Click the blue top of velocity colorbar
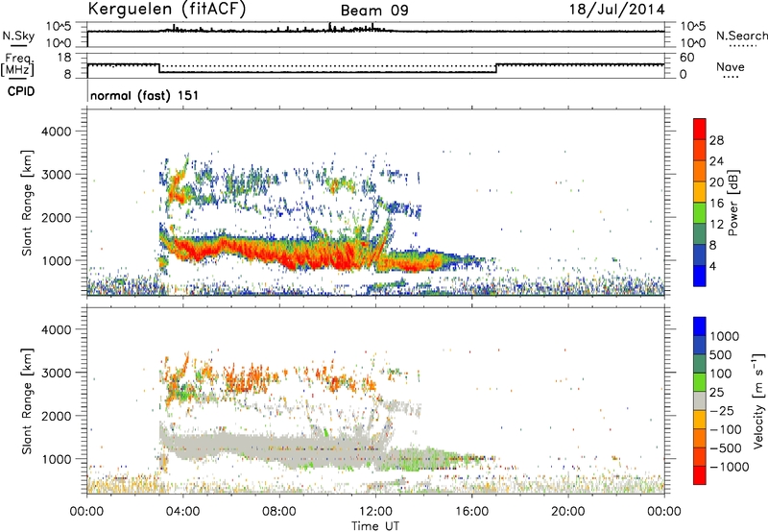This screenshot has width=768, height=532. [x=700, y=326]
